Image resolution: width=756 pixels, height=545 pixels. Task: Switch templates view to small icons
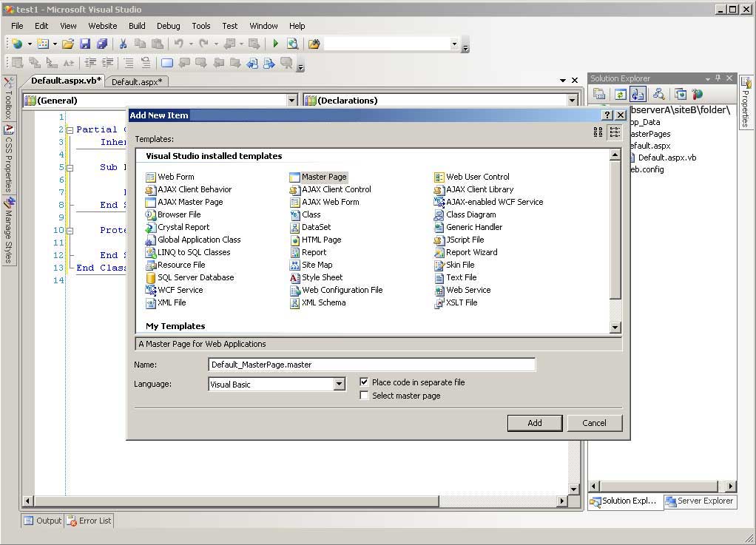615,132
